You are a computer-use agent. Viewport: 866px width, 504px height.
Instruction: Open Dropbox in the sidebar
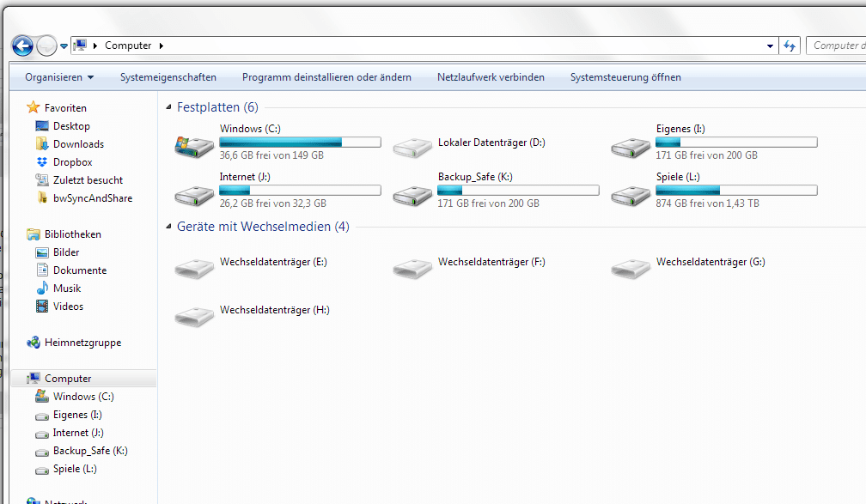[64, 162]
